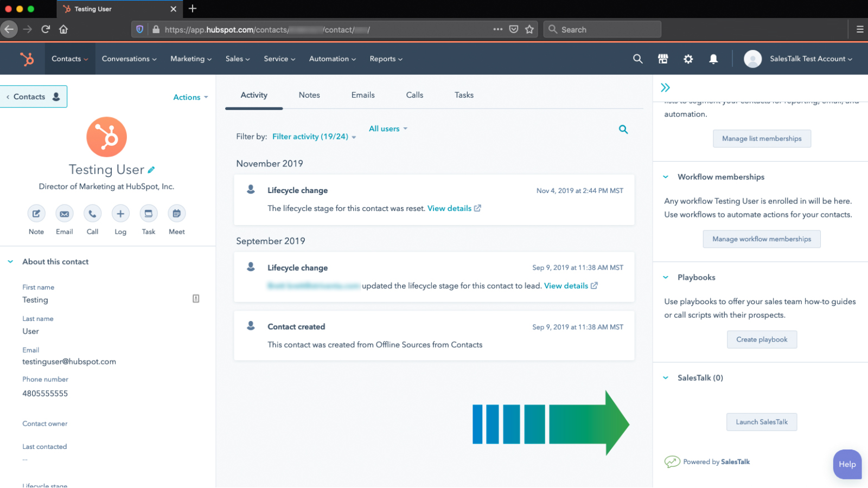
Task: Click the account avatar image
Action: (752, 59)
